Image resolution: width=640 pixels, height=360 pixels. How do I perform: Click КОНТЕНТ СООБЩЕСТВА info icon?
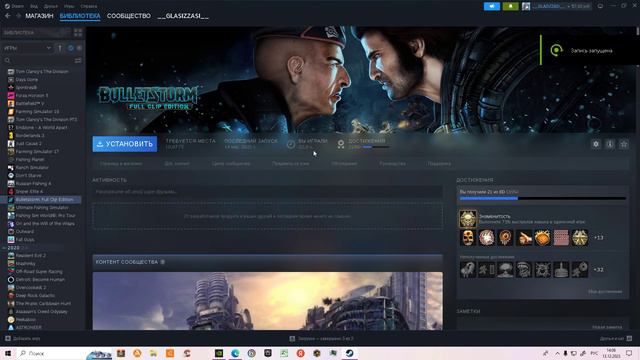[162, 262]
